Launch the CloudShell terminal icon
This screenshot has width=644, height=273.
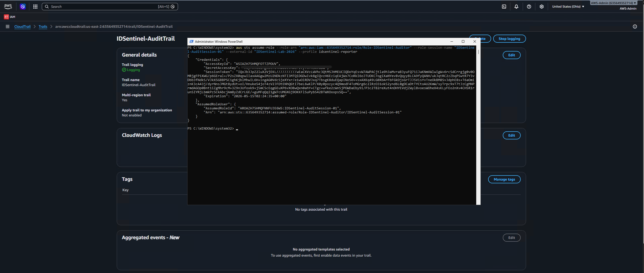click(x=504, y=7)
